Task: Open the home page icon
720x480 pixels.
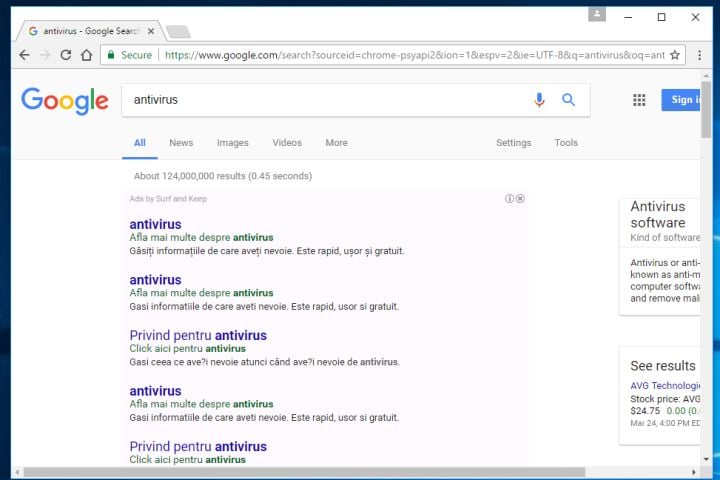Action: (x=86, y=55)
